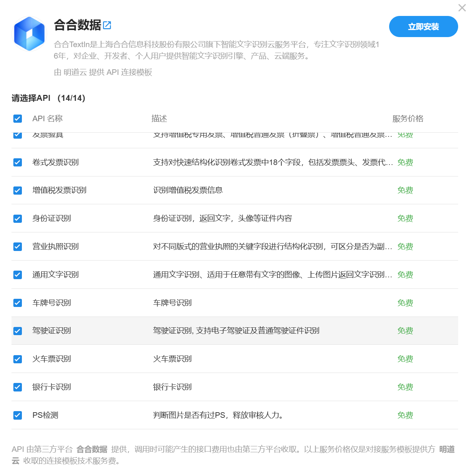Viewport: 470px width, 476px height.
Task: Click the 描述 column header
Action: pos(159,119)
